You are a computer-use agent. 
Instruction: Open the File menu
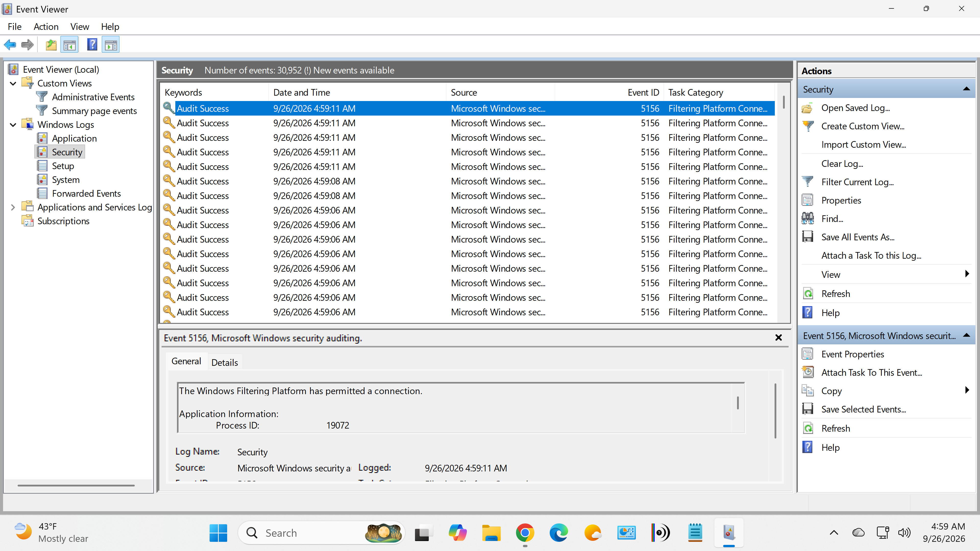[x=15, y=27]
